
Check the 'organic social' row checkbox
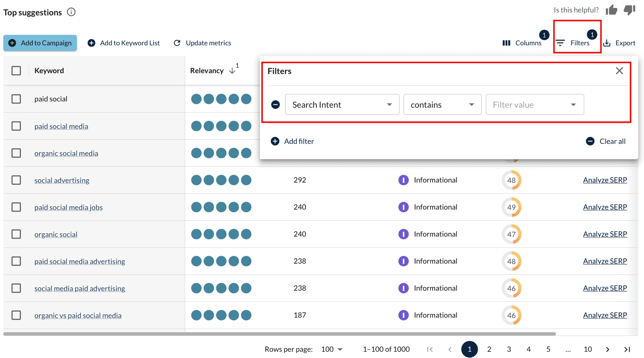tap(16, 234)
